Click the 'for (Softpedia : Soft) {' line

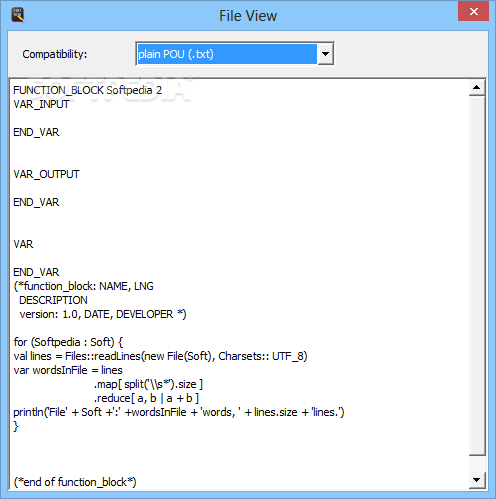[68, 342]
